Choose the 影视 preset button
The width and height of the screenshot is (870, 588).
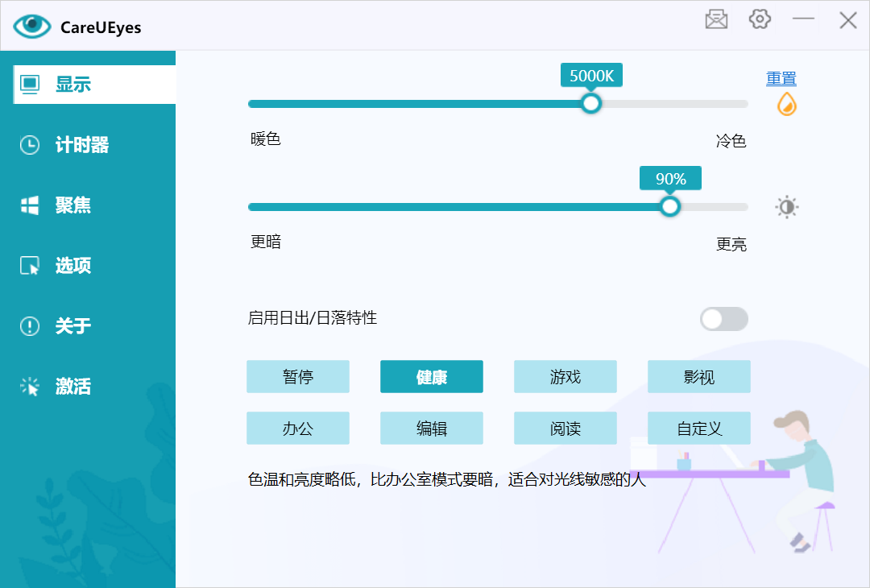[x=699, y=377]
